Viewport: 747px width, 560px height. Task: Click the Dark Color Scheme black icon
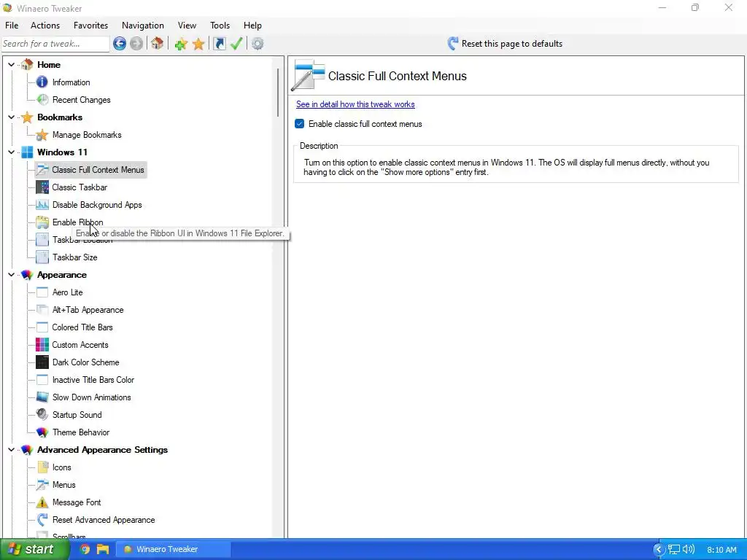point(42,362)
